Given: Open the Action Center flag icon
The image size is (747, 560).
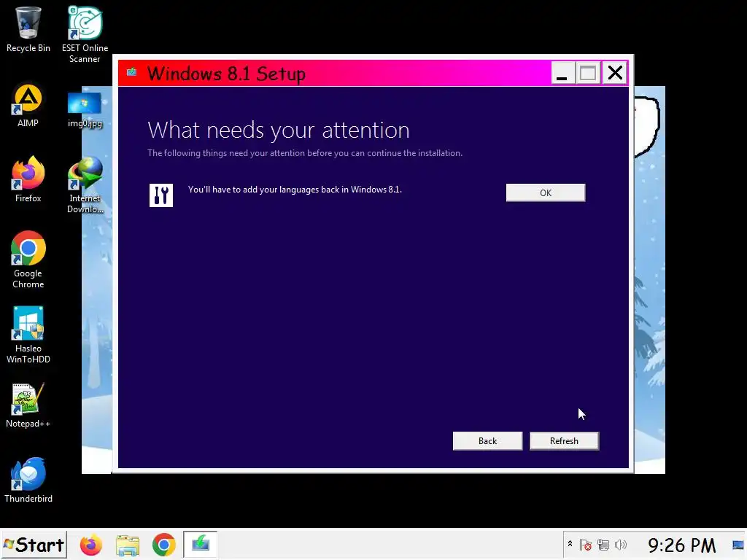Looking at the screenshot, I should click(x=586, y=545).
